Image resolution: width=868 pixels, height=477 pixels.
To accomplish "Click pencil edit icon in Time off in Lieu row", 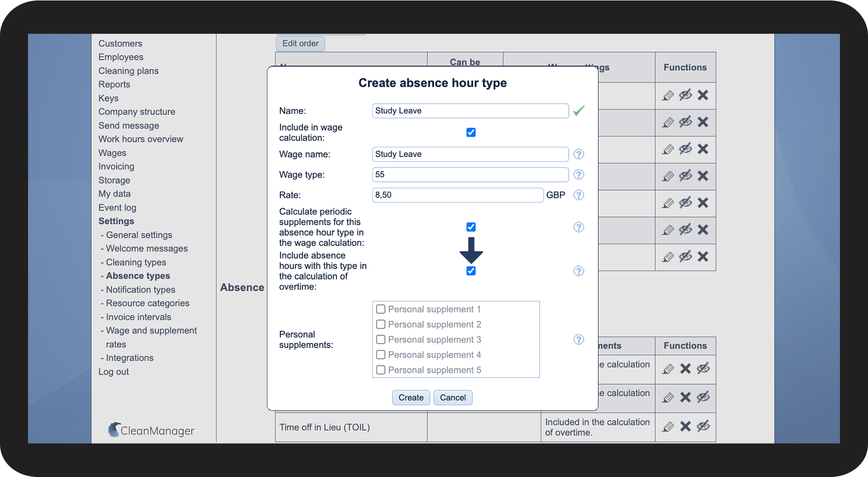I will pyautogui.click(x=668, y=426).
